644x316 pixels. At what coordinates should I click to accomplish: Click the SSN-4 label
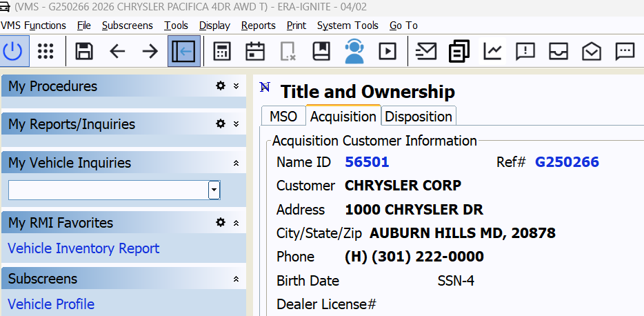coord(456,281)
